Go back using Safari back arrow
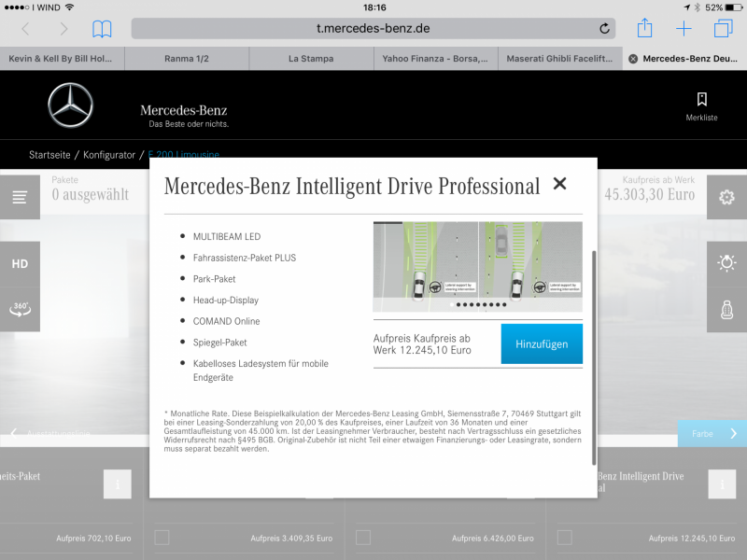 [26, 29]
